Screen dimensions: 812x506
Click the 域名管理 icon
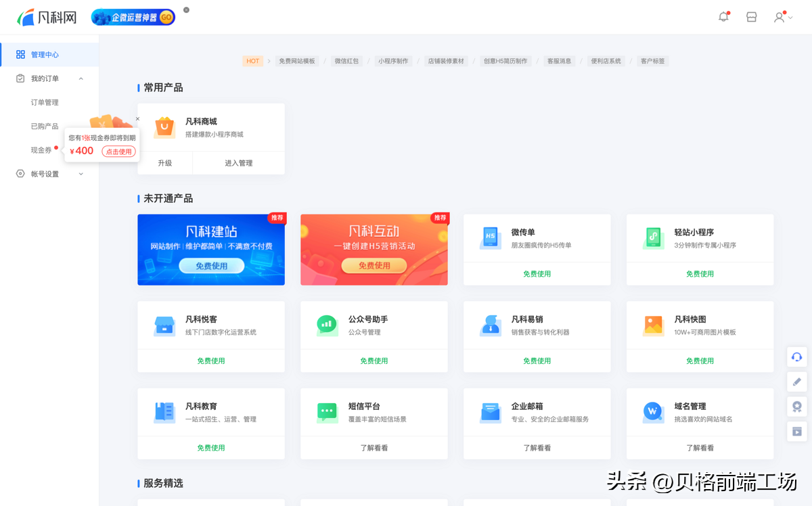pyautogui.click(x=654, y=411)
